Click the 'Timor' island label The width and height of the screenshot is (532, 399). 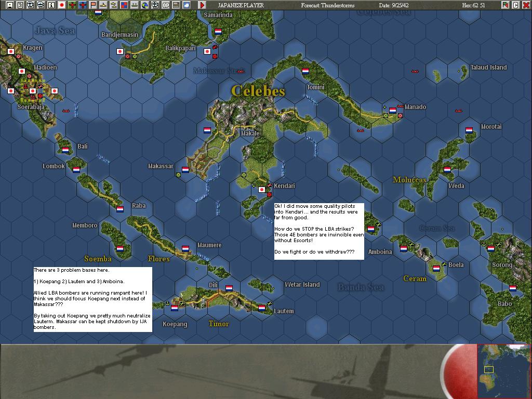pyautogui.click(x=219, y=324)
